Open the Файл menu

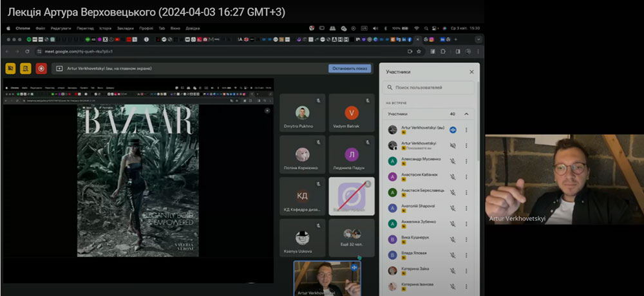pyautogui.click(x=40, y=28)
